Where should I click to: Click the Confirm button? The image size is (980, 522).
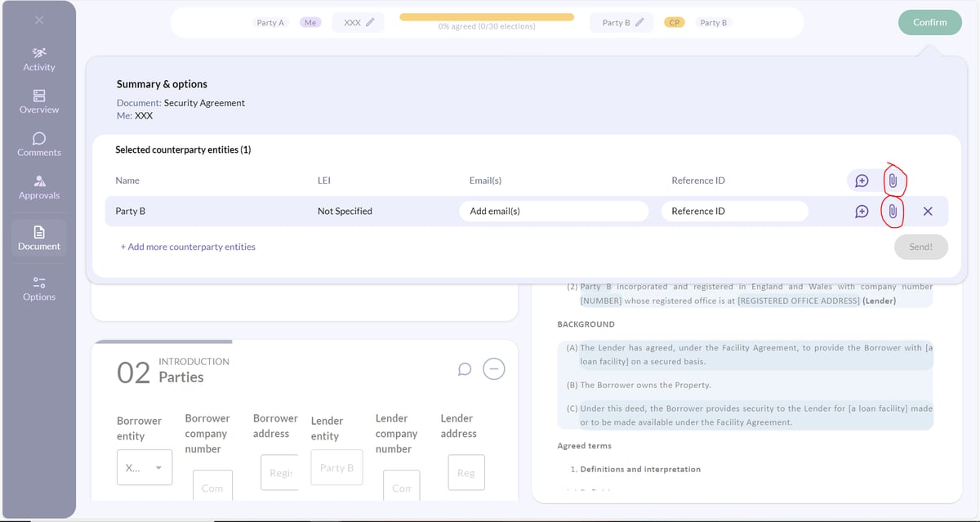click(929, 23)
